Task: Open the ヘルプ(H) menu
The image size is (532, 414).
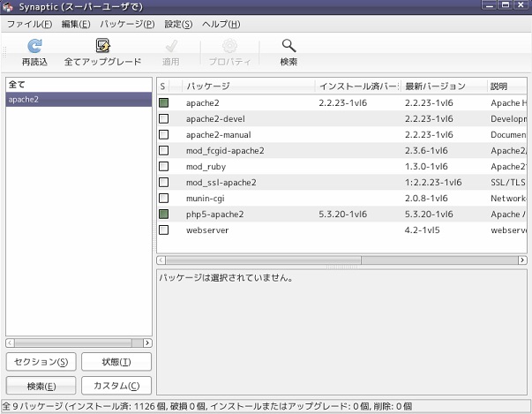Action: (221, 24)
